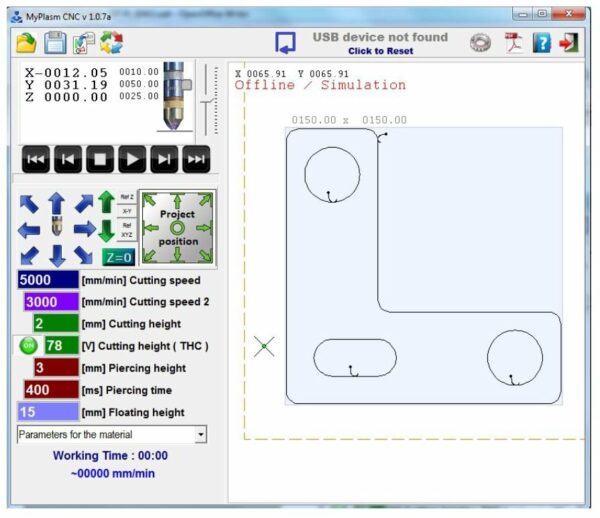
Task: Exit application with the red arrow door icon
Action: click(569, 42)
